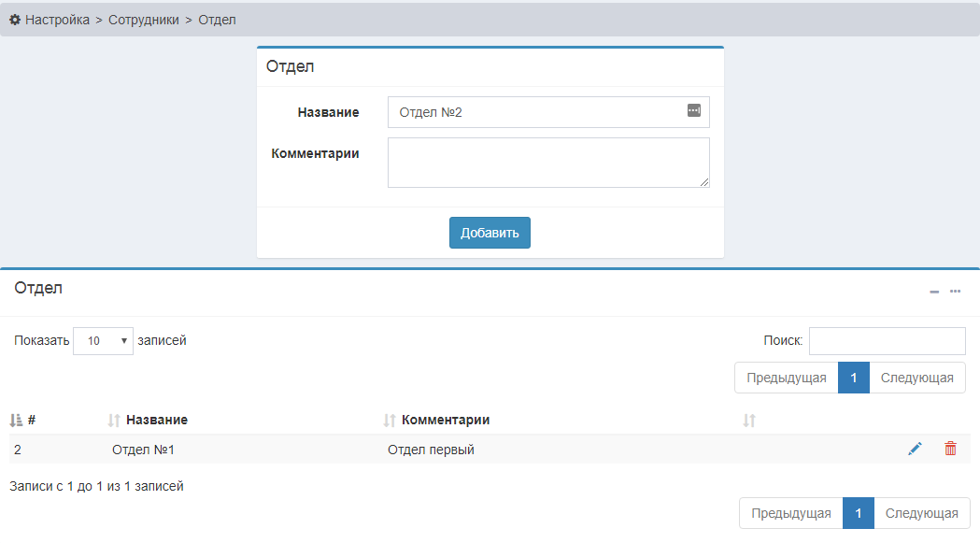The width and height of the screenshot is (980, 543).
Task: Click the sort arrows of the unlabeled last column
Action: (749, 421)
